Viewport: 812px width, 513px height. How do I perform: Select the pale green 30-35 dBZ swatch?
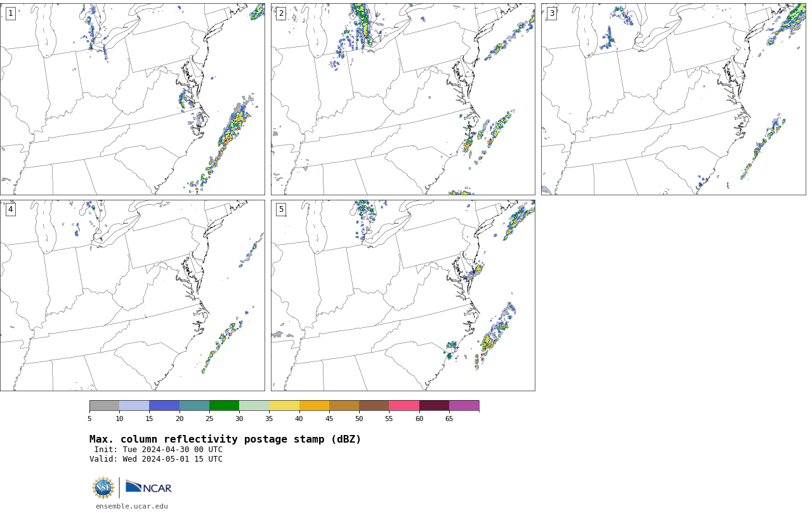click(x=254, y=405)
